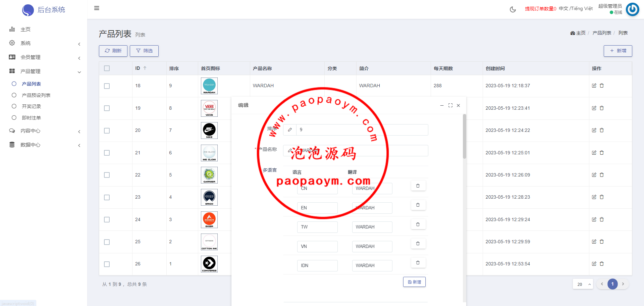644x306 pixels.
Task: Open 开奖记录 in the sidebar
Action: 31,106
